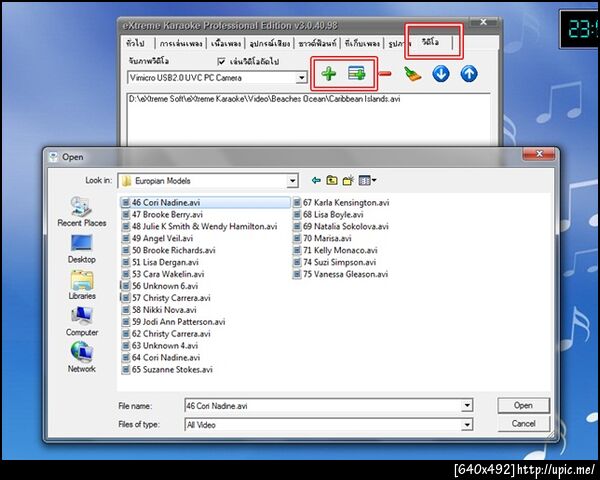Move video up with blue up arrow
The width and height of the screenshot is (600, 480).
[469, 73]
